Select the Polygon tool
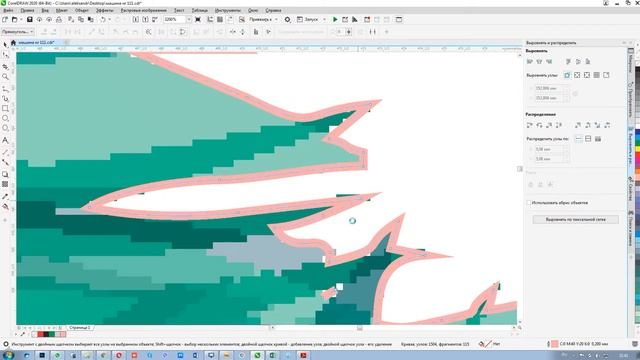Image resolution: width=640 pixels, height=360 pixels. tap(5, 128)
